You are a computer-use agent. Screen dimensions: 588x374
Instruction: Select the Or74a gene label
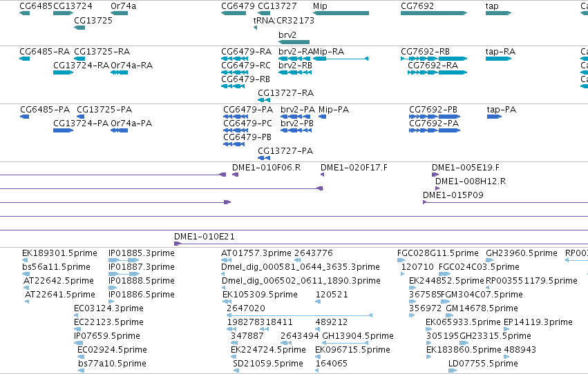[124, 6]
